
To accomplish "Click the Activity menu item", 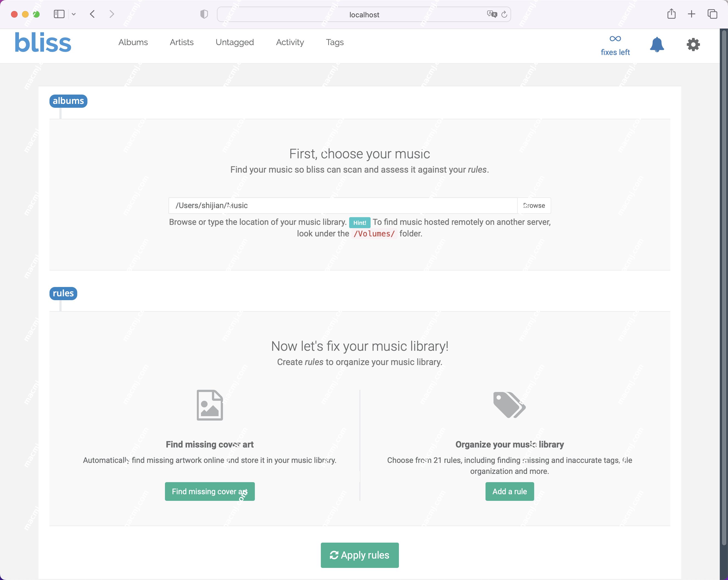I will (x=290, y=42).
